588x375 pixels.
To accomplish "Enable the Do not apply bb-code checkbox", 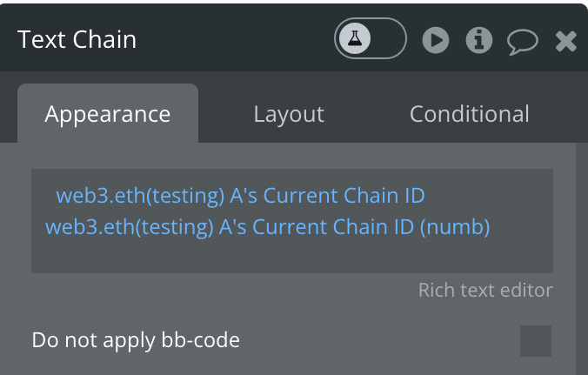I will (536, 341).
